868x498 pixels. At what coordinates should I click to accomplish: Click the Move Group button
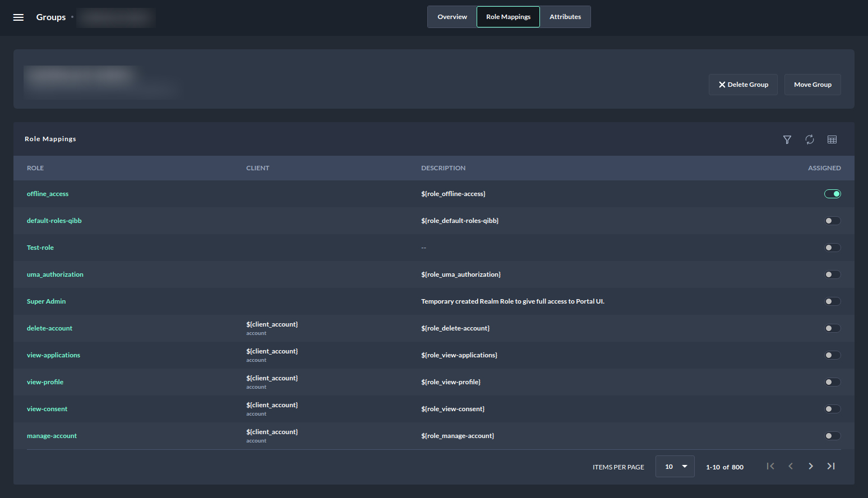click(x=812, y=85)
